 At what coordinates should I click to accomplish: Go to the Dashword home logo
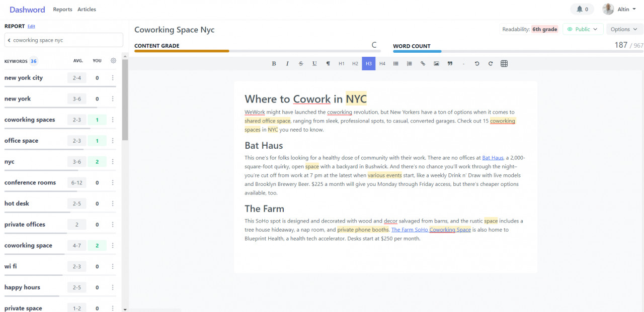[27, 10]
